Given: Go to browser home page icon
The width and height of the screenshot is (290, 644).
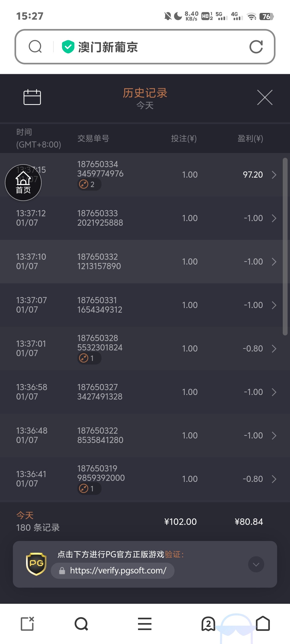Looking at the screenshot, I should click(x=263, y=624).
